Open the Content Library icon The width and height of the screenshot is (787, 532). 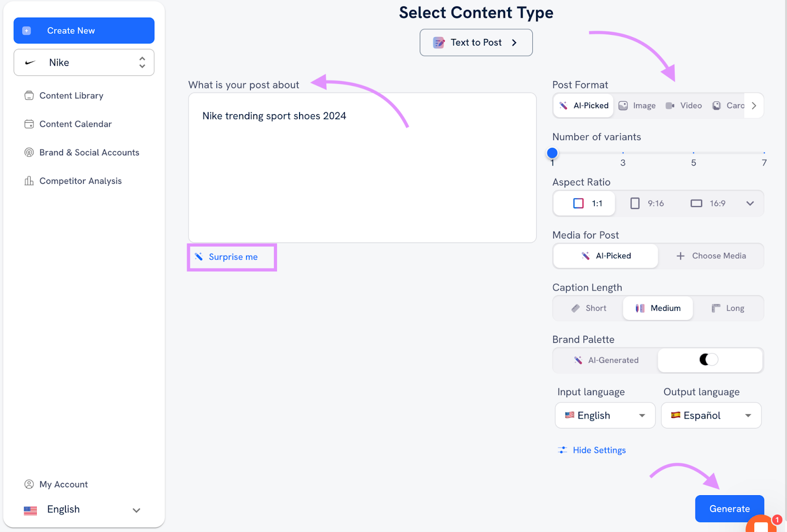coord(29,95)
